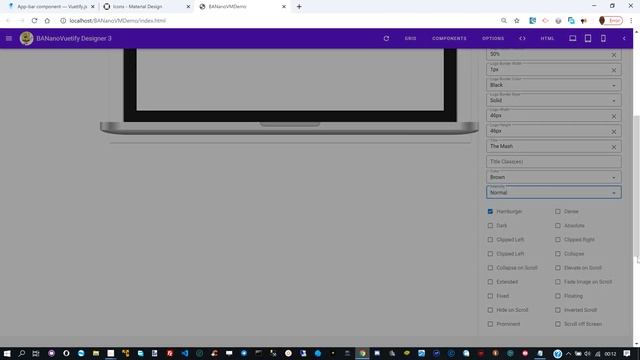640x360 pixels.
Task: Open a new browser tab with the plus icon
Action: point(299,7)
